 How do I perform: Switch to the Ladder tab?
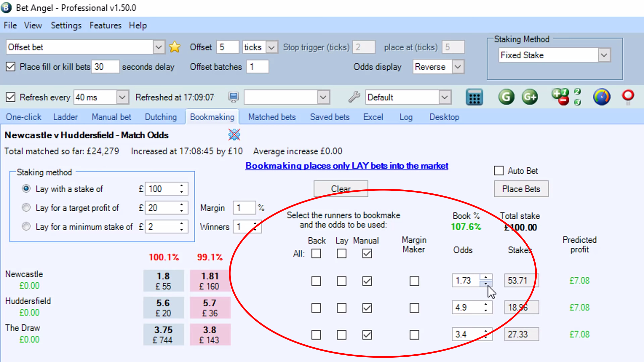tap(65, 117)
